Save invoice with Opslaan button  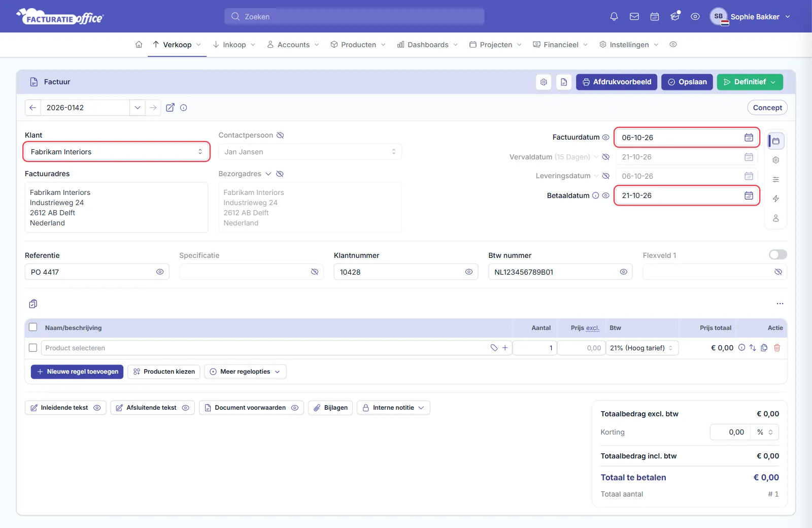(687, 82)
